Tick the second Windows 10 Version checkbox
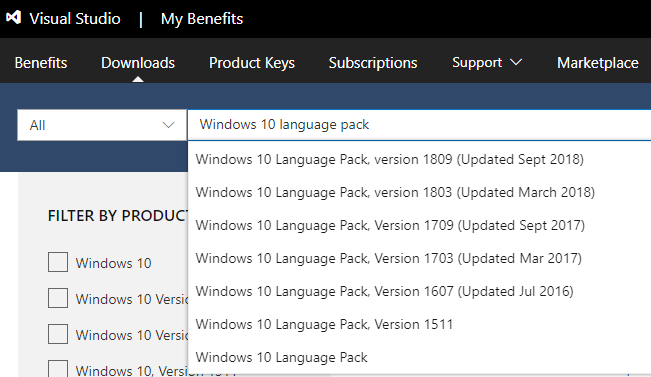Image resolution: width=651 pixels, height=377 pixels. pyautogui.click(x=58, y=298)
